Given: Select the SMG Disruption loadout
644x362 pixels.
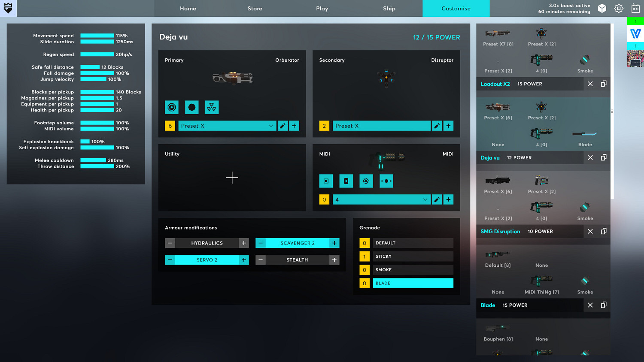Looking at the screenshot, I should (500, 231).
